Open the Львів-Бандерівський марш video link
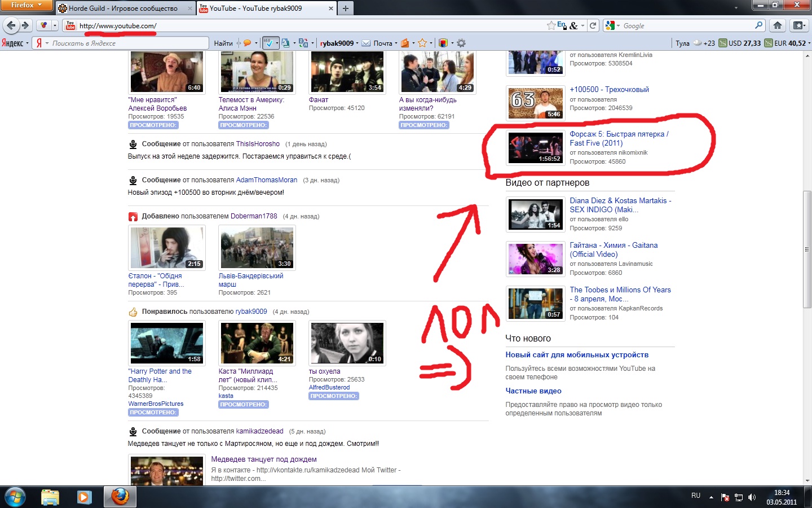 251,281
